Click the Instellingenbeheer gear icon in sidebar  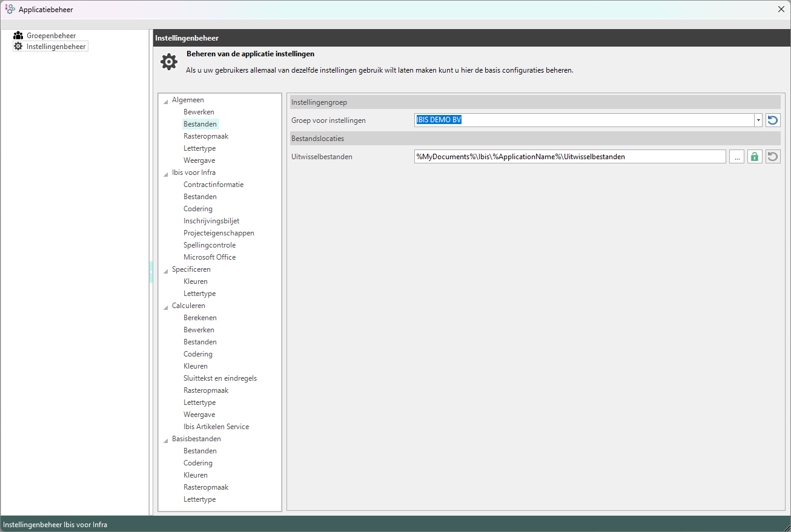18,46
